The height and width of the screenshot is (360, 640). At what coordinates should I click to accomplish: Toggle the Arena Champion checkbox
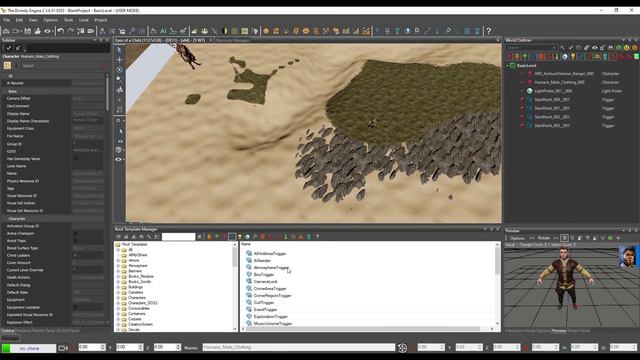click(75, 233)
